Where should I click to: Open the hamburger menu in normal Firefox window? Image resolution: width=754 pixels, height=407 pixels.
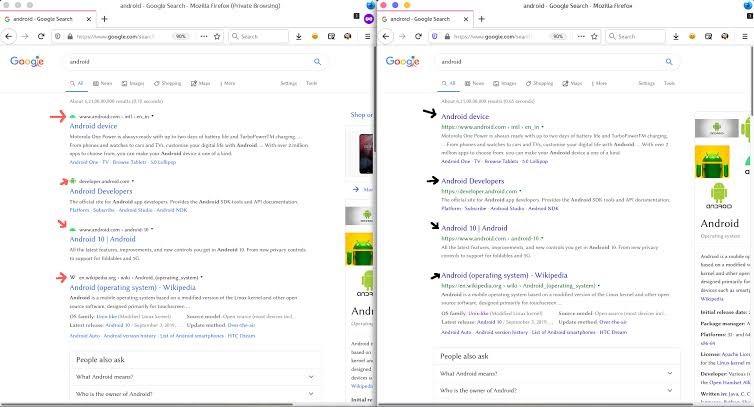coord(744,36)
